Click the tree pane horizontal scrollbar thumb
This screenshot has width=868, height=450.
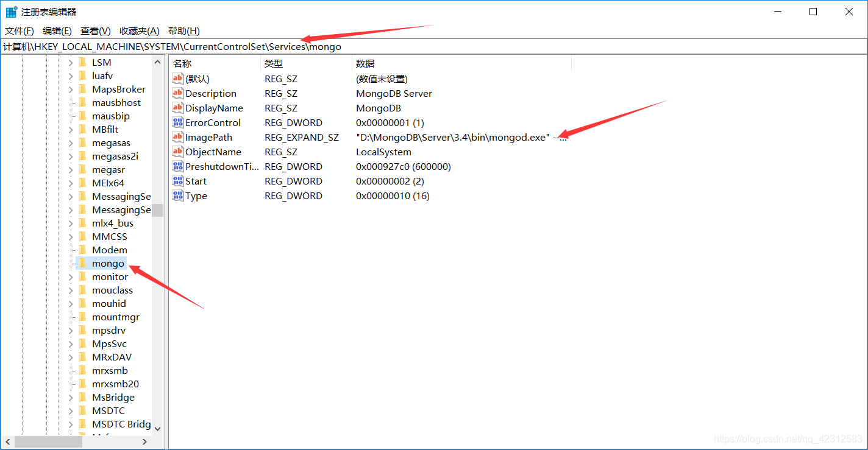pyautogui.click(x=47, y=441)
